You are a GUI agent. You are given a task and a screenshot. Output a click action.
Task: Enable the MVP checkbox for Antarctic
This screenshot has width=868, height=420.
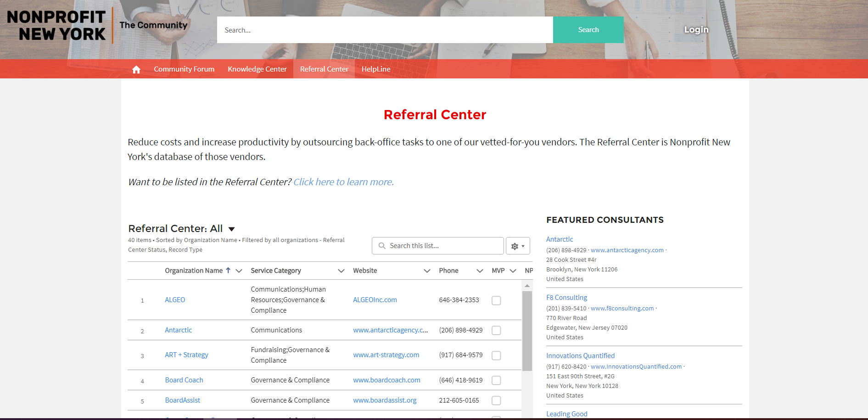pyautogui.click(x=496, y=330)
